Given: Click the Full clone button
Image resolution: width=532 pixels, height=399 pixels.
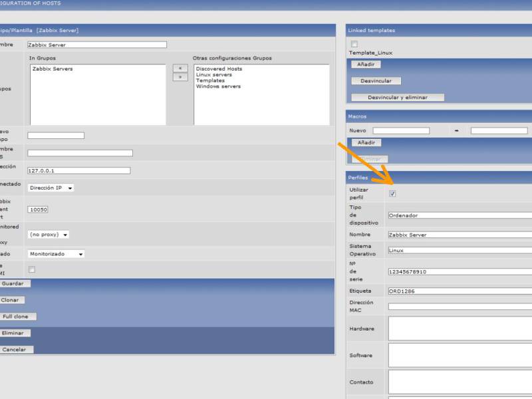Looking at the screenshot, I should (15, 317).
